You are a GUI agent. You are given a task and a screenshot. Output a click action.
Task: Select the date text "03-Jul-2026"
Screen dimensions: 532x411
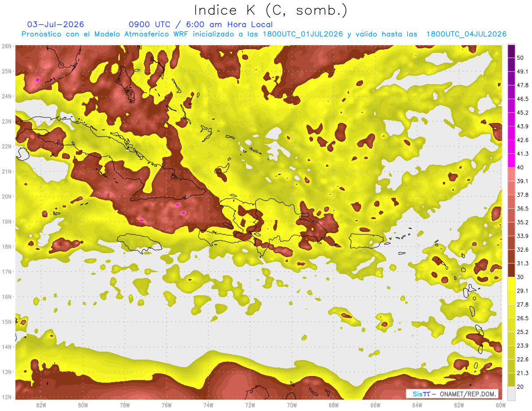[x=55, y=24]
